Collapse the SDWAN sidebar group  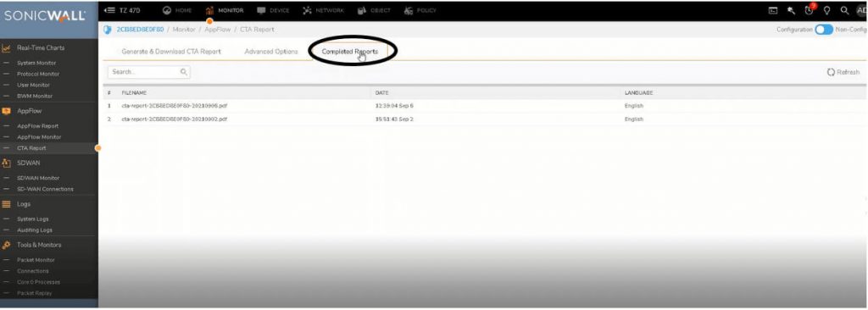tap(28, 163)
